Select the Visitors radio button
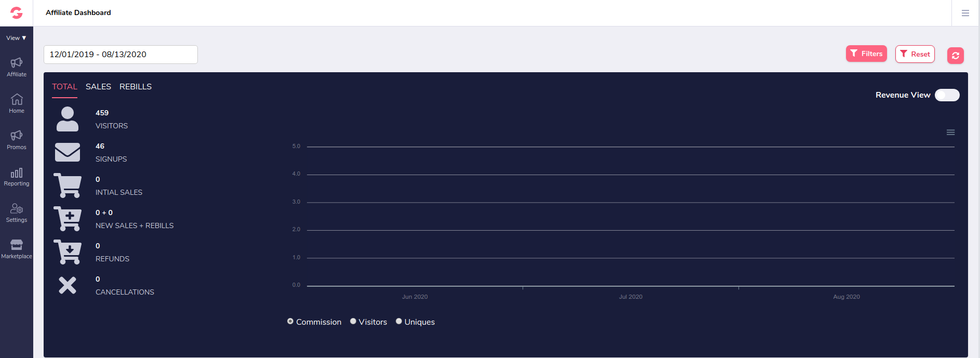The width and height of the screenshot is (980, 358). (353, 322)
